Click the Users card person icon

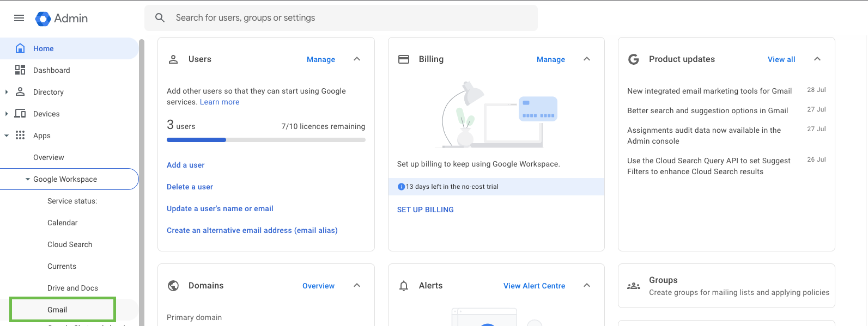173,59
